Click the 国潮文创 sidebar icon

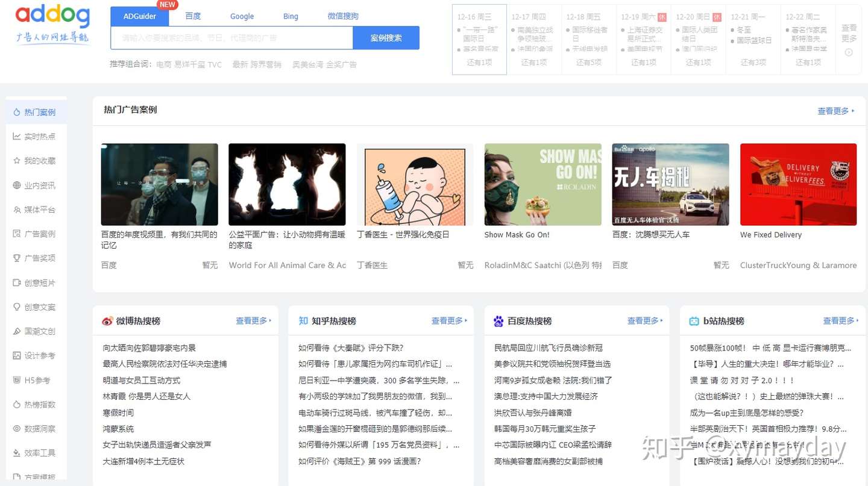pyautogui.click(x=16, y=331)
